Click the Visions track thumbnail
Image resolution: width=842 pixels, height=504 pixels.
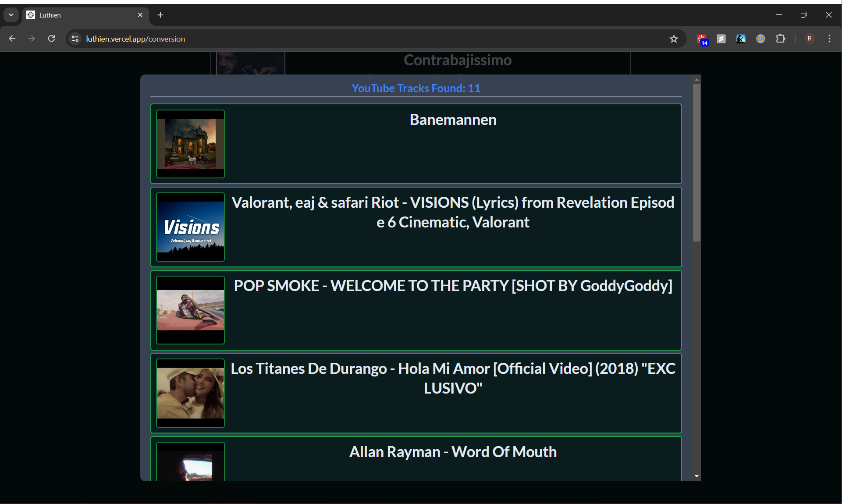pyautogui.click(x=190, y=227)
